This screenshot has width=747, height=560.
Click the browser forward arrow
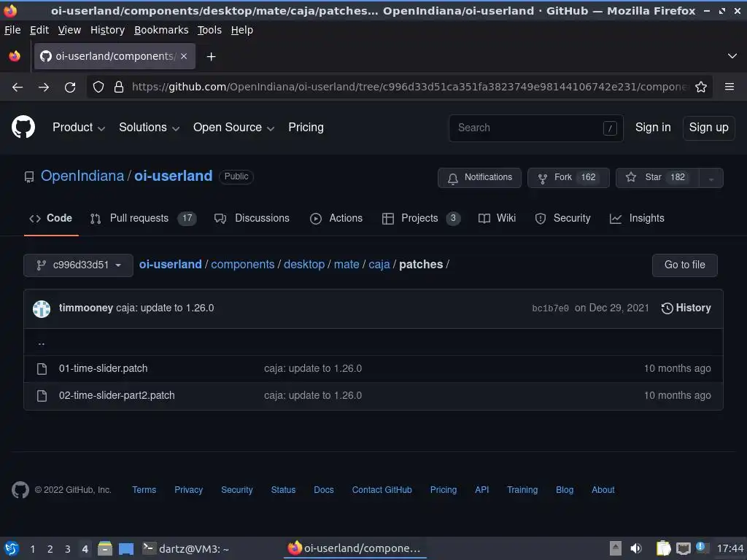44,87
